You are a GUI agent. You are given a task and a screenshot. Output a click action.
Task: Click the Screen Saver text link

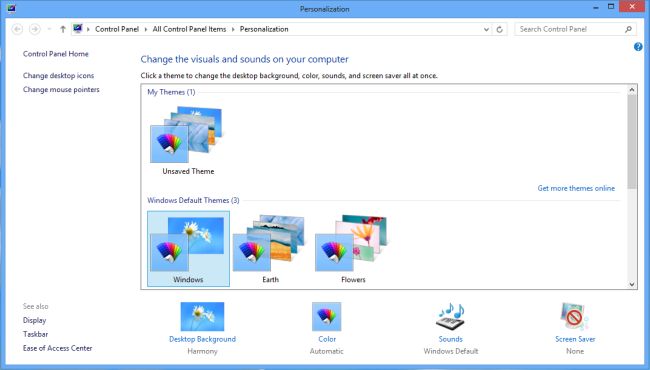tap(575, 339)
